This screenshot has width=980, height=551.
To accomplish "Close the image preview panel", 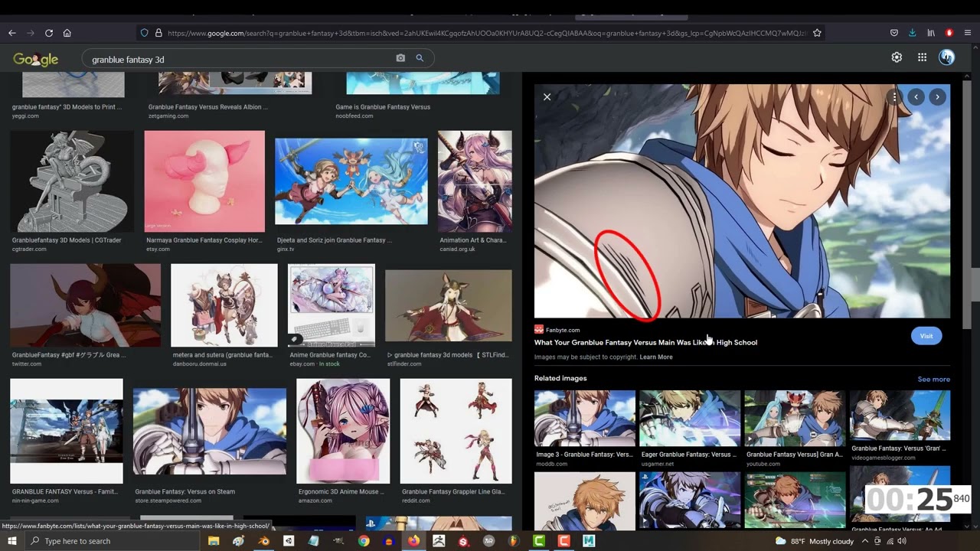I will (x=547, y=97).
